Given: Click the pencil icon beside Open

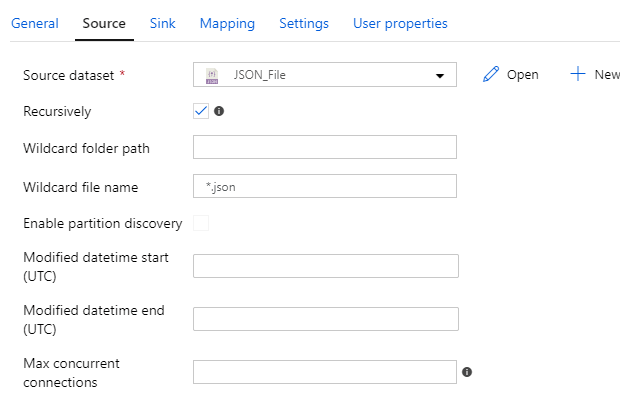Looking at the screenshot, I should click(x=490, y=75).
